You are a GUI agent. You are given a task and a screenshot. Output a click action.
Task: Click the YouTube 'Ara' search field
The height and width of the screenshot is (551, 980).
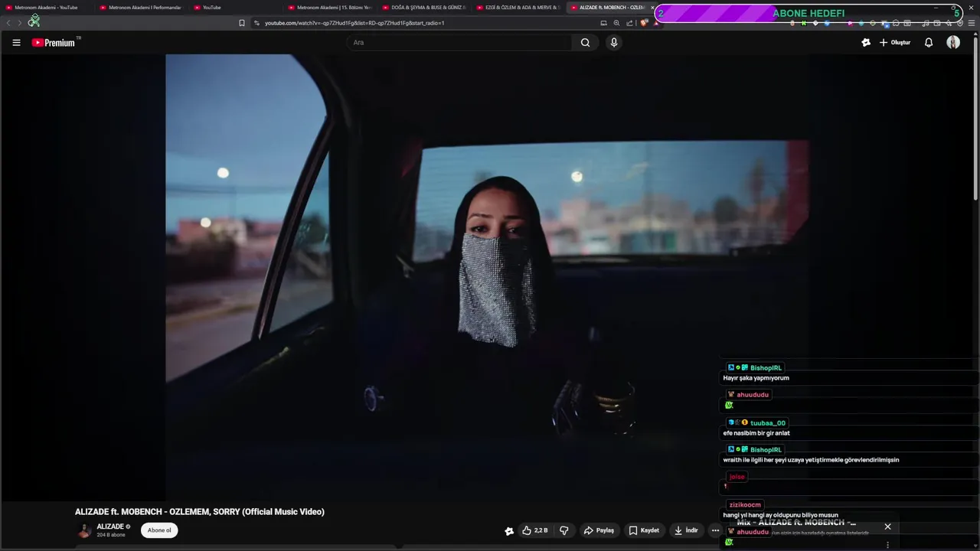(x=459, y=43)
